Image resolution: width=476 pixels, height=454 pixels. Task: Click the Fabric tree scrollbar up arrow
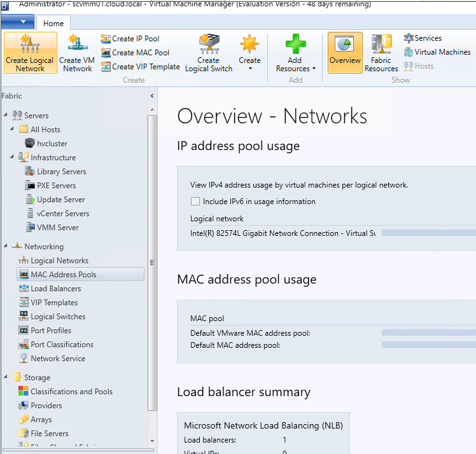pos(152,109)
